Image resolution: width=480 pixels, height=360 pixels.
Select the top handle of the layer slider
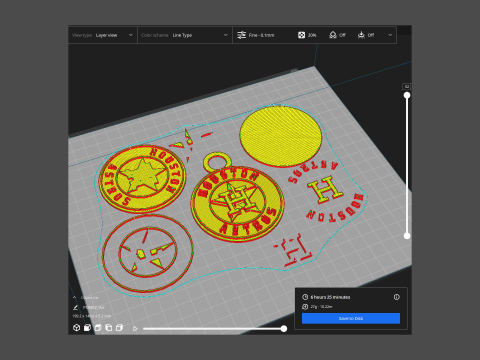[407, 95]
